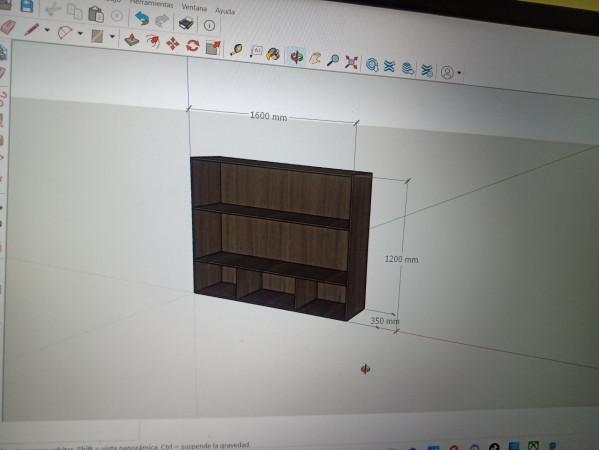Click the 1200 mm dimension label
The height and width of the screenshot is (450, 599).
[401, 259]
